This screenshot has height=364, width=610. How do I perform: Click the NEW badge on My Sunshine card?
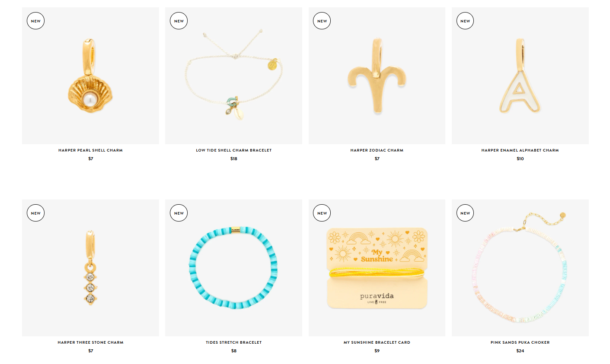pyautogui.click(x=322, y=213)
